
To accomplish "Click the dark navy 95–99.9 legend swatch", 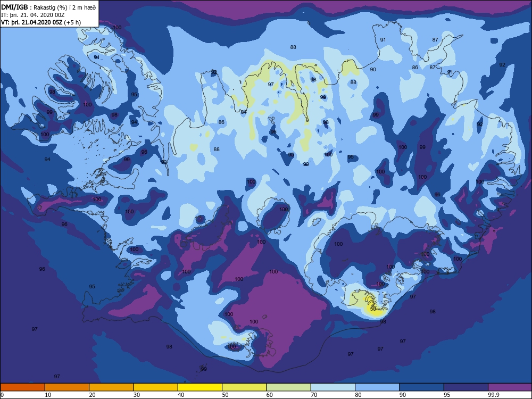I will coord(466,387).
